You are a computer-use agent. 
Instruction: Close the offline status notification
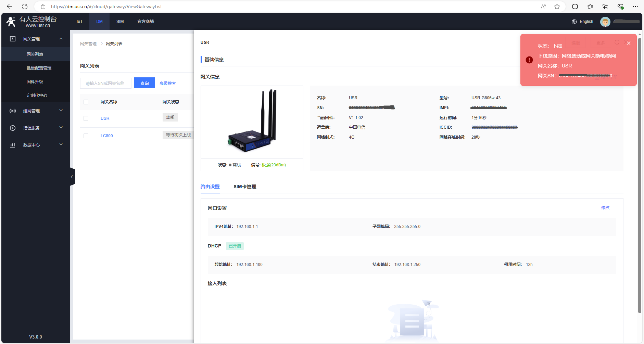(628, 43)
